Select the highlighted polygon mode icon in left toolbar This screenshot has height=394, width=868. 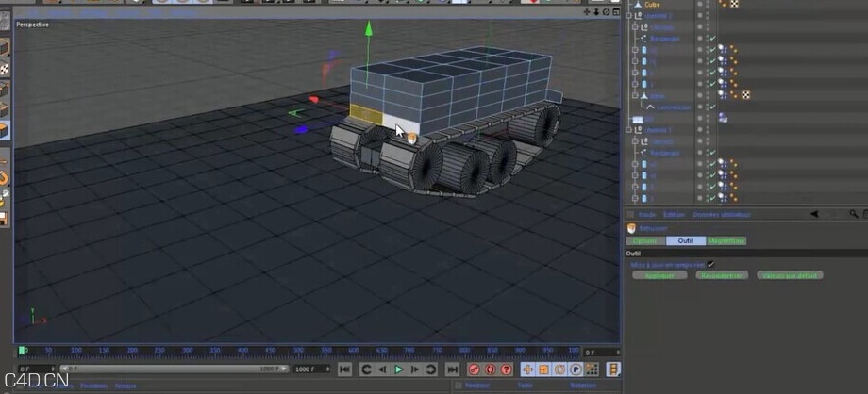[4, 131]
